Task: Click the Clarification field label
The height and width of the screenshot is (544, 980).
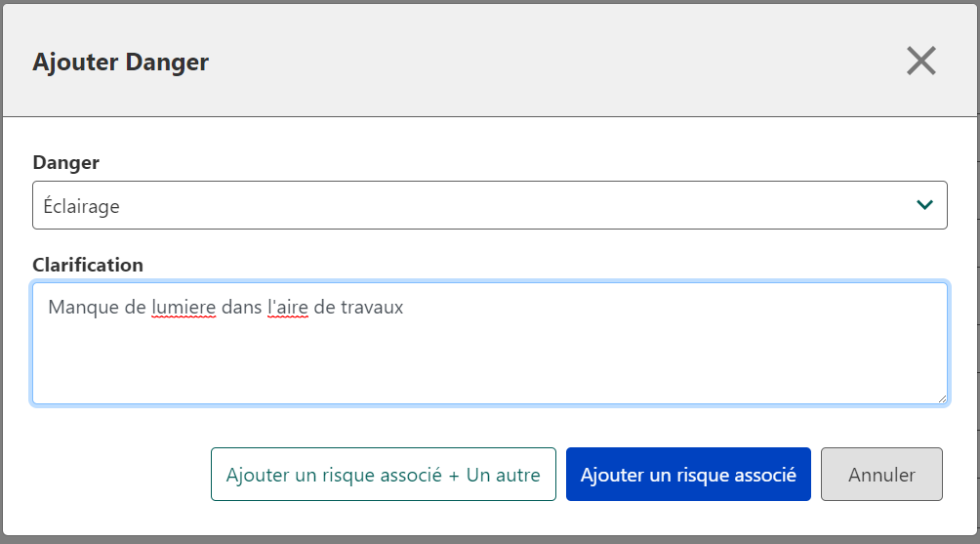Action: [88, 265]
